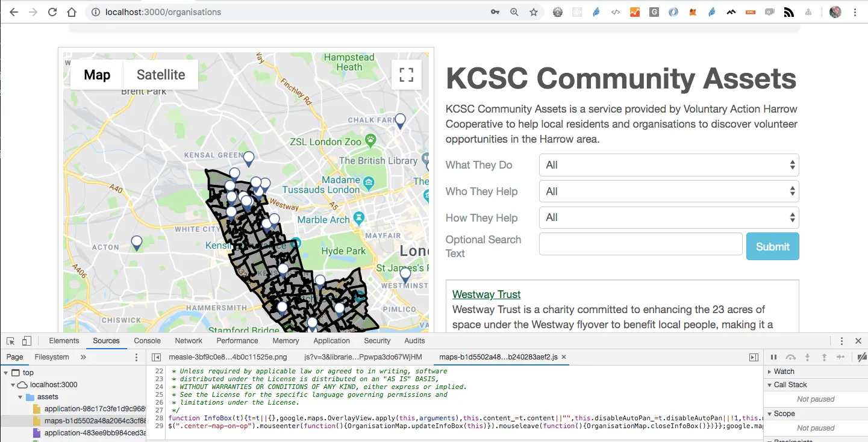Open the What They Do dropdown
Screen dimensions: 868x442
pos(669,165)
